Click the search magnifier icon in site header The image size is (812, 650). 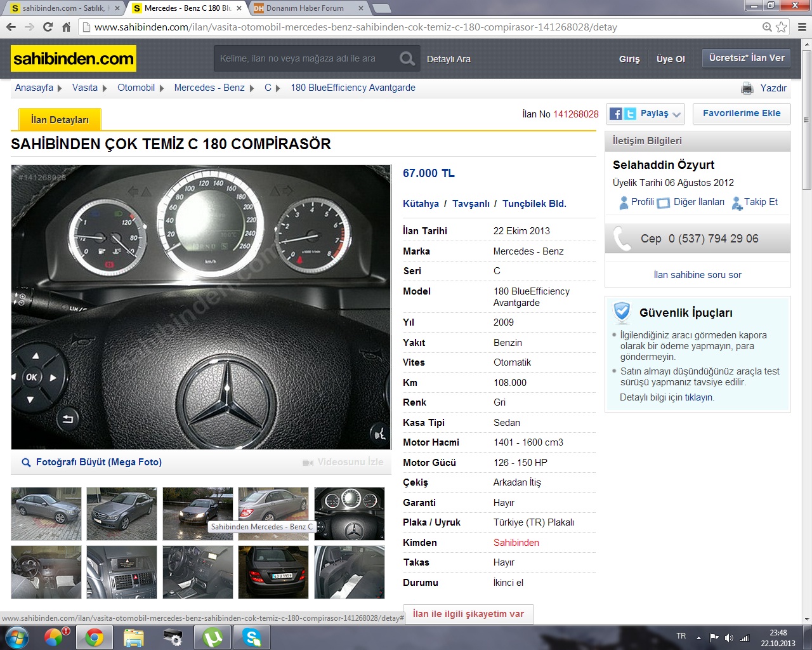coord(407,58)
